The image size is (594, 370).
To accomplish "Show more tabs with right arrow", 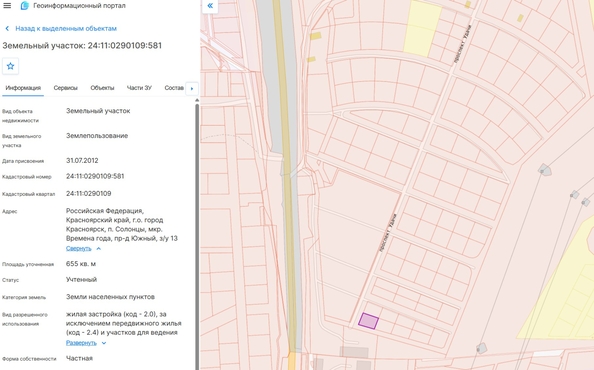I will tap(192, 89).
